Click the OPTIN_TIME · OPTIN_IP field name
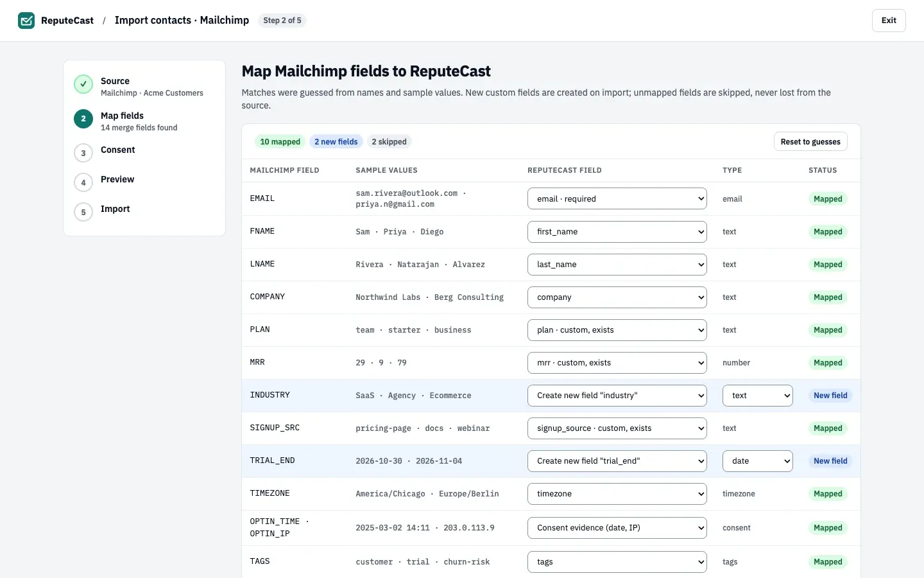 [x=279, y=527]
